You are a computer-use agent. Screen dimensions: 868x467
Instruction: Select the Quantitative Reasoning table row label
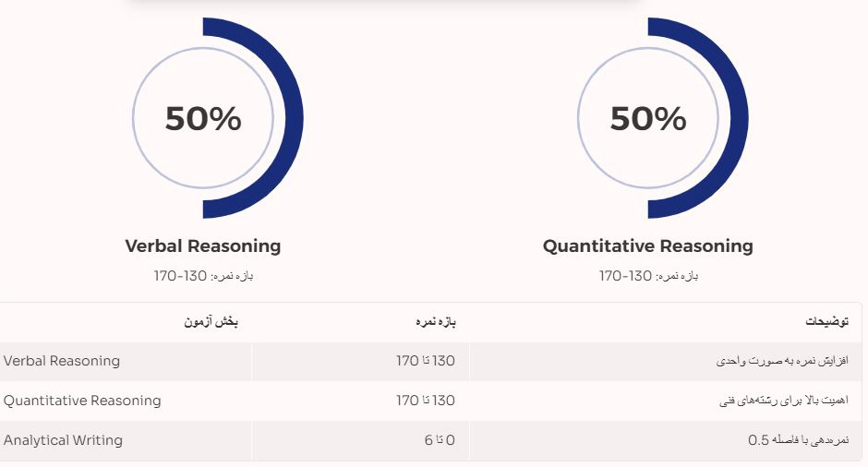[x=82, y=401]
